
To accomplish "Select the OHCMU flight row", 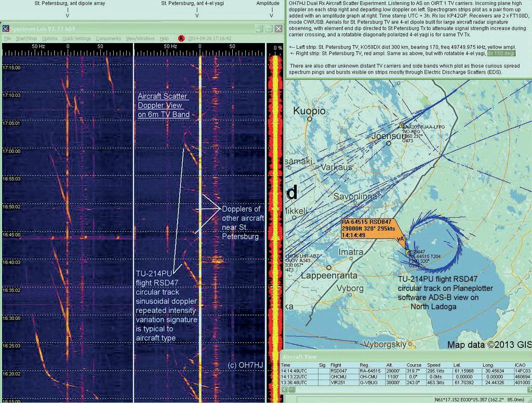I will coord(406,377).
